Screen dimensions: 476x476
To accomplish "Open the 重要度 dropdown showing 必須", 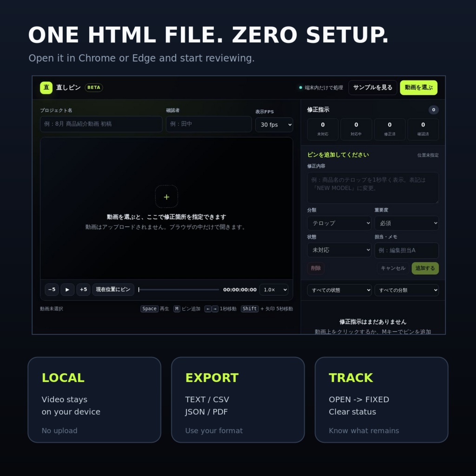I will click(x=406, y=223).
